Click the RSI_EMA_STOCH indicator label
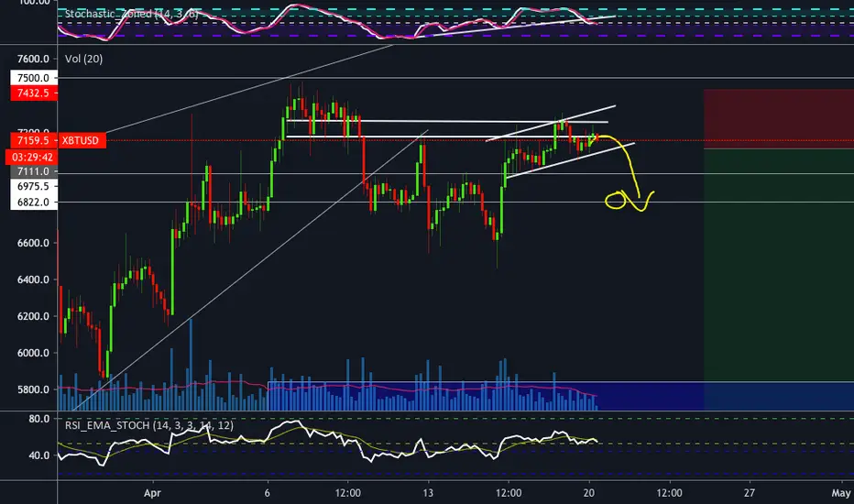The image size is (854, 504). [148, 425]
